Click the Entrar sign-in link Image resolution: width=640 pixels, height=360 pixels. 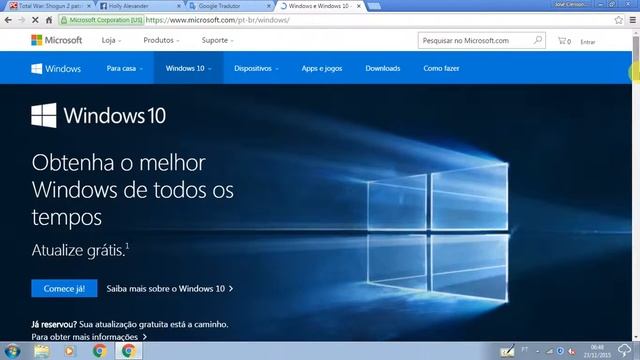click(x=588, y=42)
